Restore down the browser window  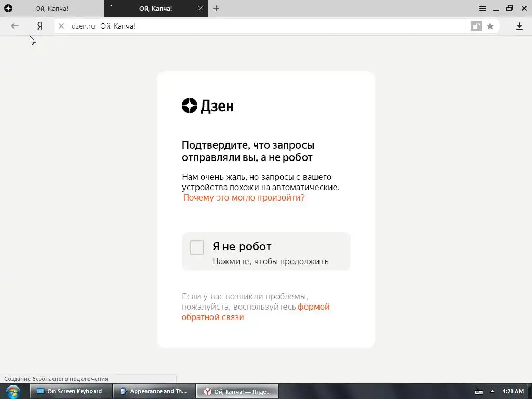pyautogui.click(x=510, y=8)
